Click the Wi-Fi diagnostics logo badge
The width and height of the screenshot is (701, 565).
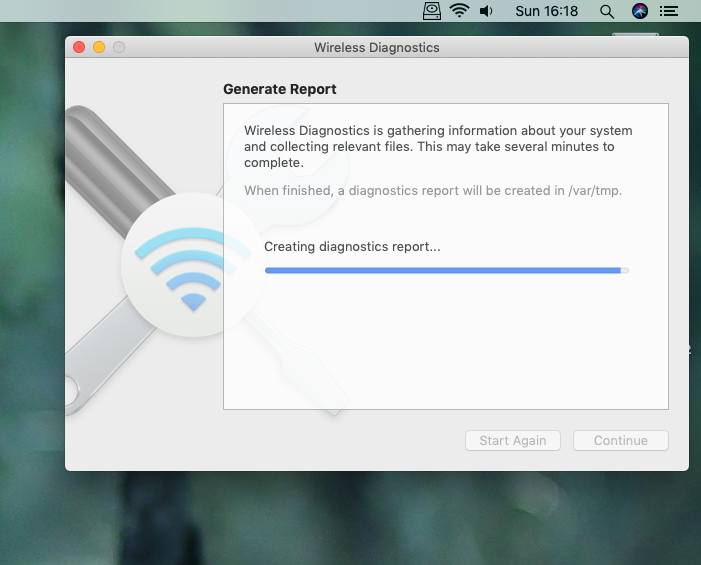pos(193,265)
